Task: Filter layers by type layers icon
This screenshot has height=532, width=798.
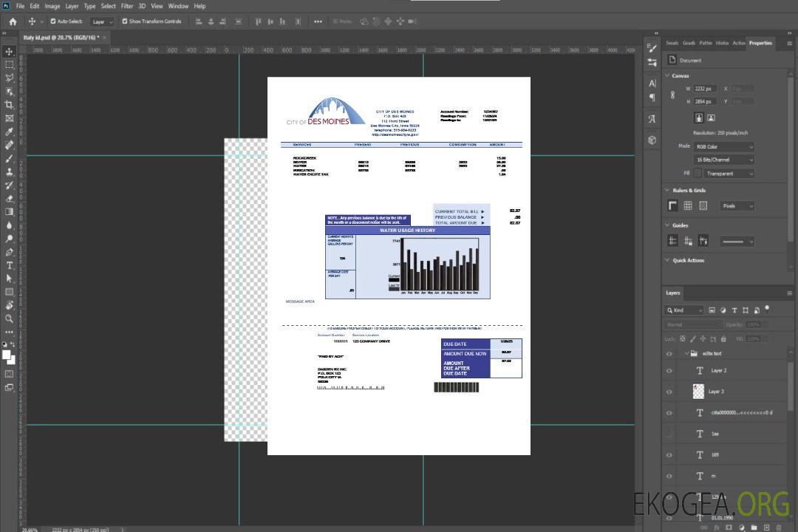Action: (734, 310)
